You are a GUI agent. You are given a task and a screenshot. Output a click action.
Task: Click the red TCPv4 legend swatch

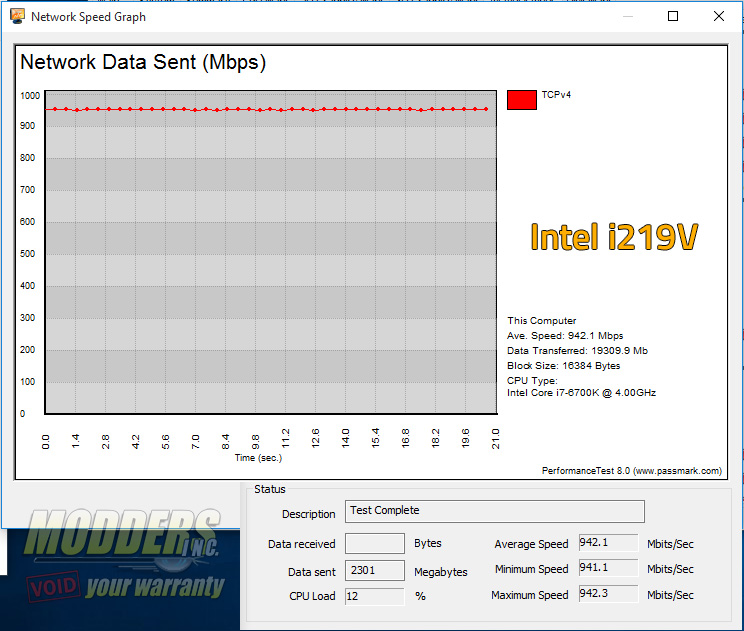(x=521, y=100)
